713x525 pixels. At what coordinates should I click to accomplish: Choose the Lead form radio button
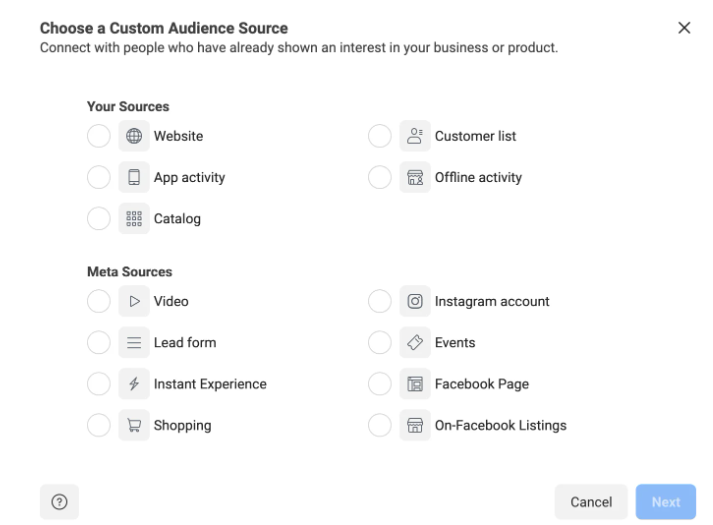99,343
